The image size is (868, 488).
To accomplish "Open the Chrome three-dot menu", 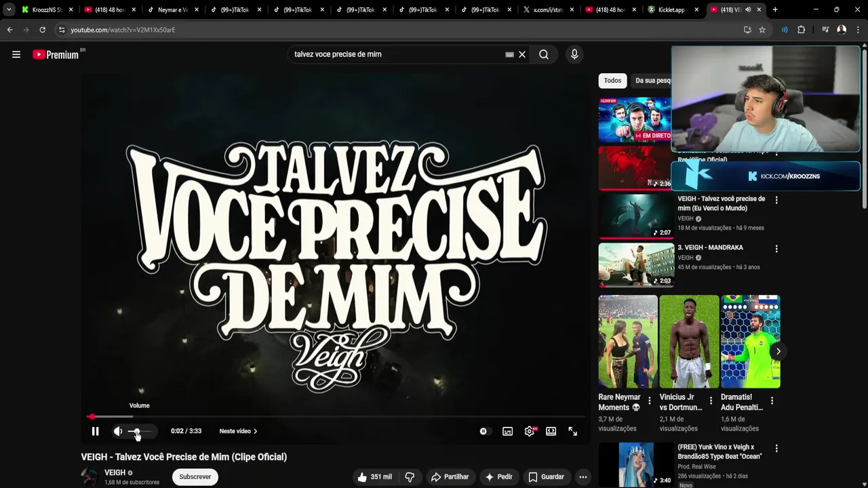I will [x=859, y=30].
